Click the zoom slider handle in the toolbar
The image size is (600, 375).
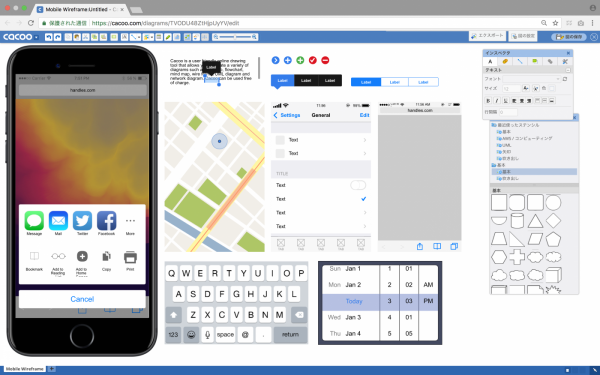pos(235,37)
